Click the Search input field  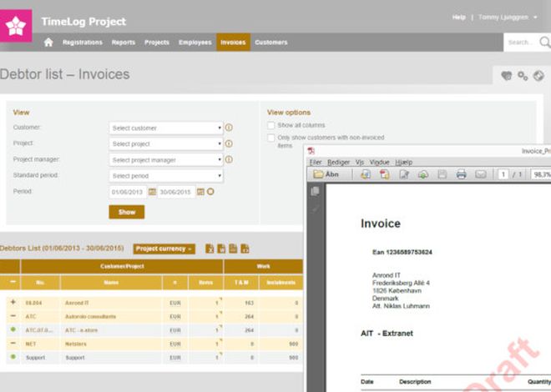point(522,43)
